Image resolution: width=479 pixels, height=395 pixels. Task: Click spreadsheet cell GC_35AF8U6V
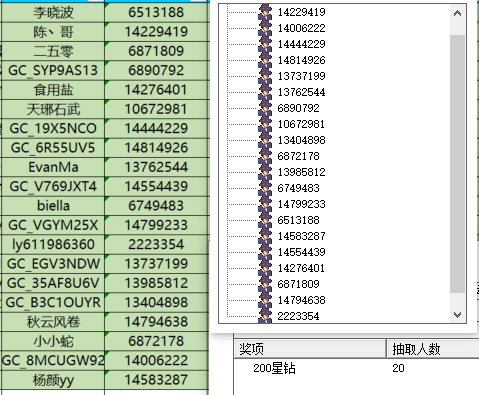coord(53,283)
